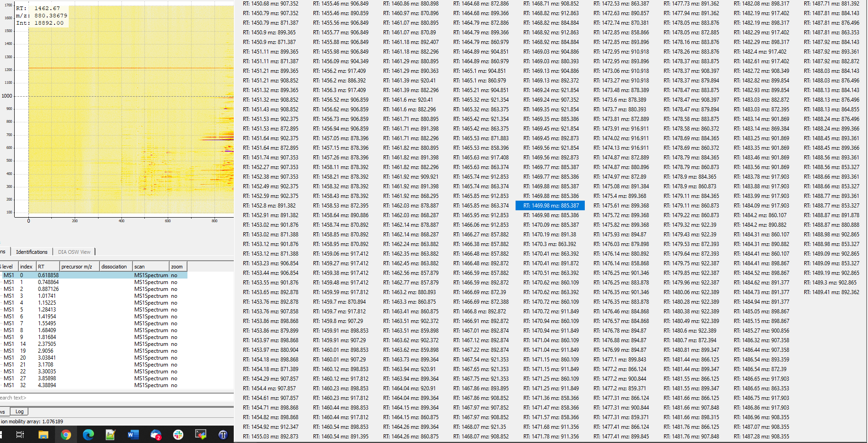Open Google Chrome from the taskbar
This screenshot has width=868, height=443.
click(66, 434)
